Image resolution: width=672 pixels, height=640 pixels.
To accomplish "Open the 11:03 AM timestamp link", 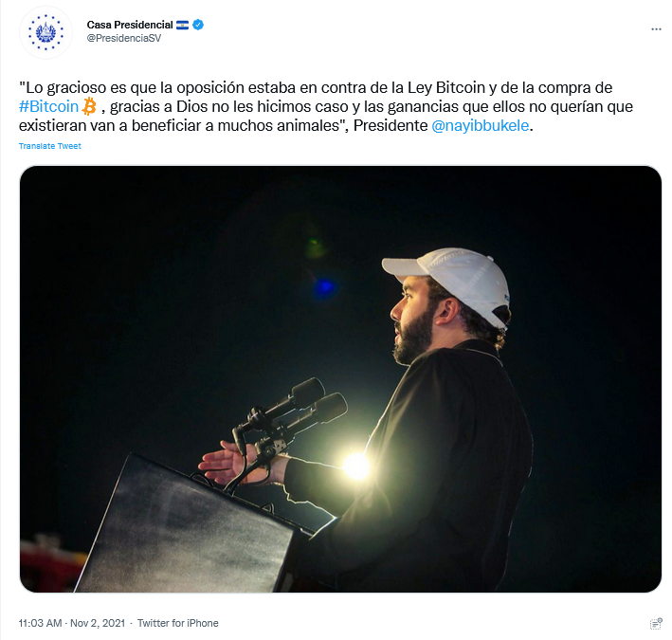I will coord(41,623).
